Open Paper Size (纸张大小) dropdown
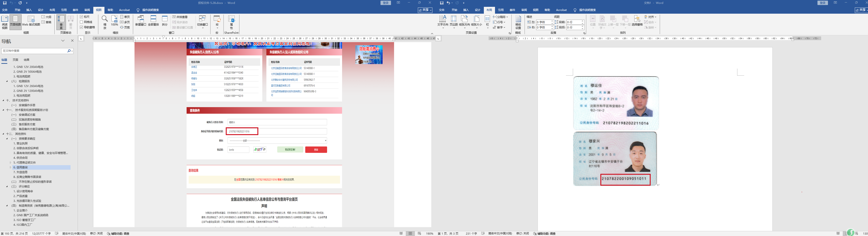The width and height of the screenshot is (868, 236). pos(477,22)
